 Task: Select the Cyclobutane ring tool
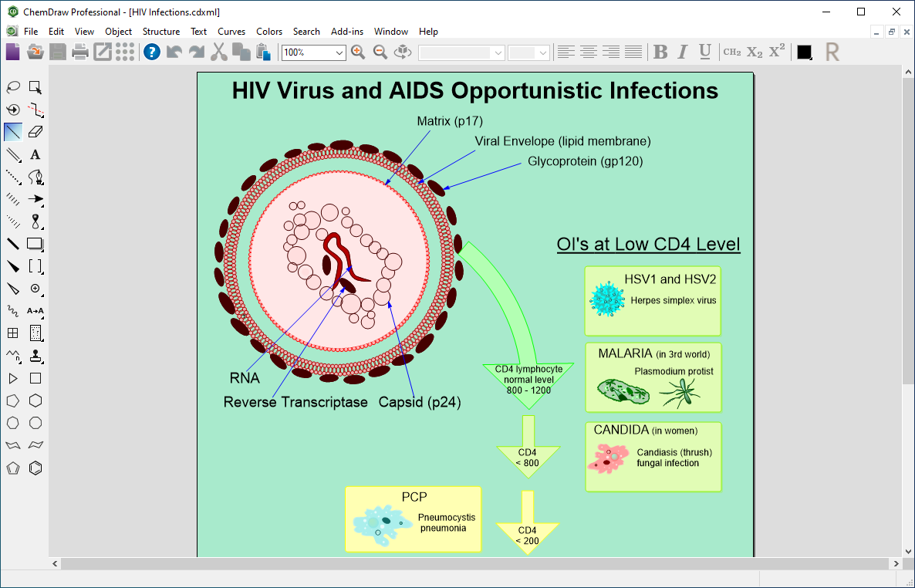[x=35, y=378]
